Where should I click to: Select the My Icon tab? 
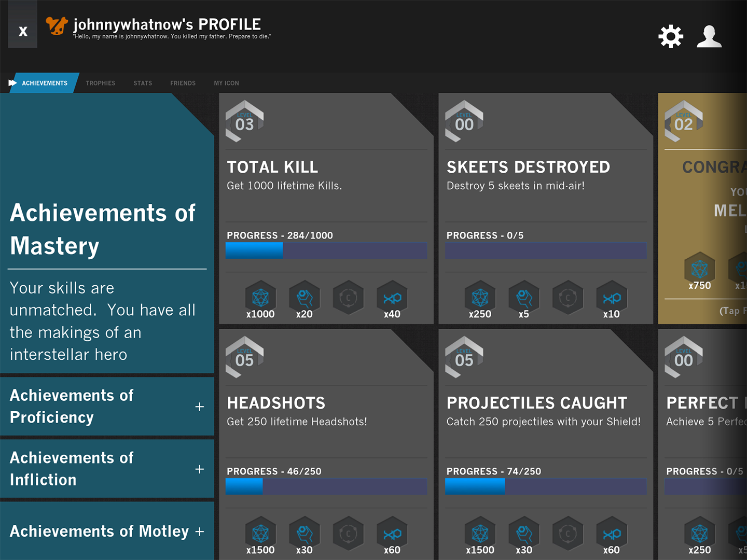click(226, 83)
